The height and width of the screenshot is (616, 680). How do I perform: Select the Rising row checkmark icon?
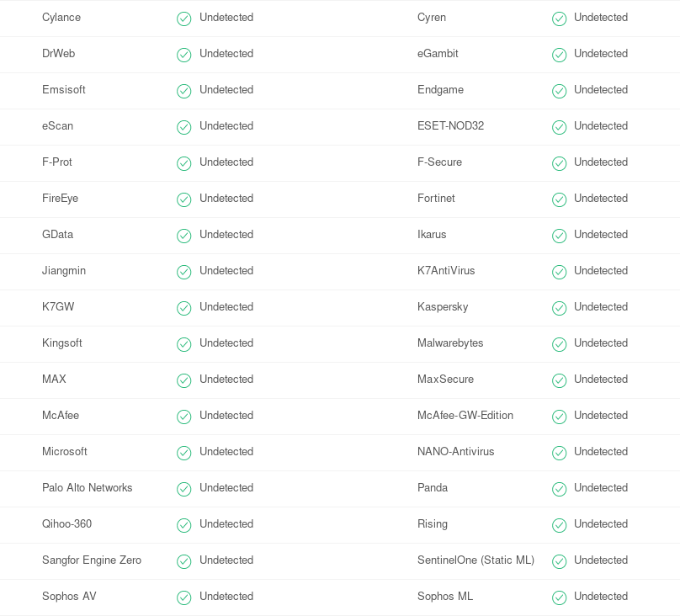(559, 525)
